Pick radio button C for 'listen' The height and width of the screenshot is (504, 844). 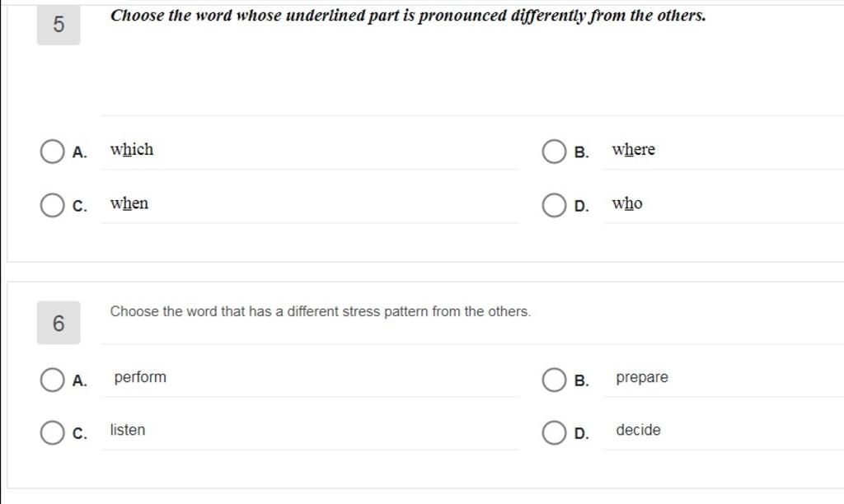(52, 432)
